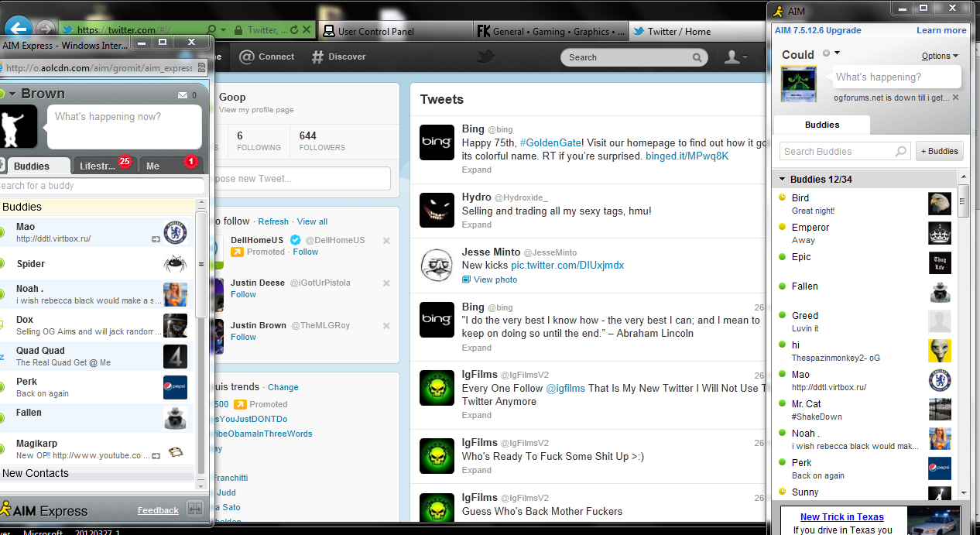Screen dimensions: 980x535
Task: Click What's happening now box in AIM Express
Action: [x=126, y=127]
